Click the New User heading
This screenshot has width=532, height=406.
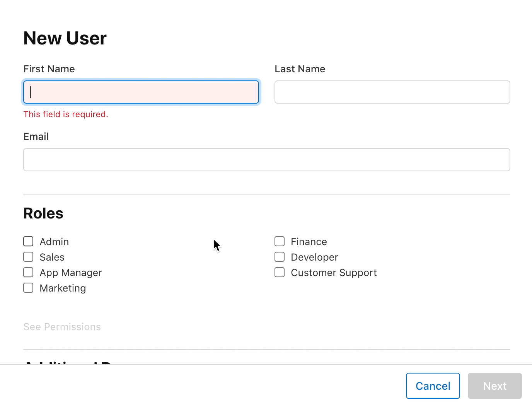(65, 38)
